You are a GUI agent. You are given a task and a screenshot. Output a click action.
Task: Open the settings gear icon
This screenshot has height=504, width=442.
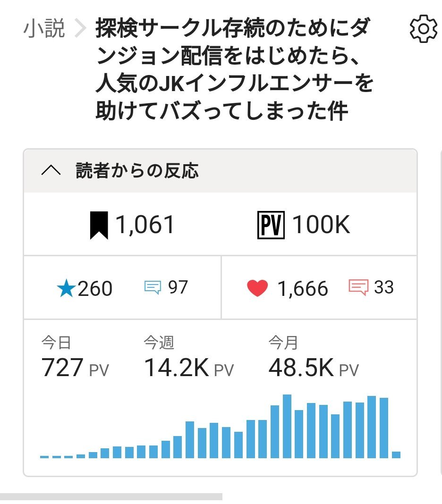pos(423,29)
